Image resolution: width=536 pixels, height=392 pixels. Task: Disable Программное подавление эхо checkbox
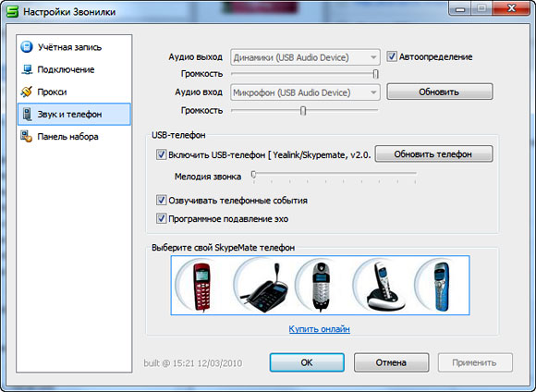click(x=161, y=218)
